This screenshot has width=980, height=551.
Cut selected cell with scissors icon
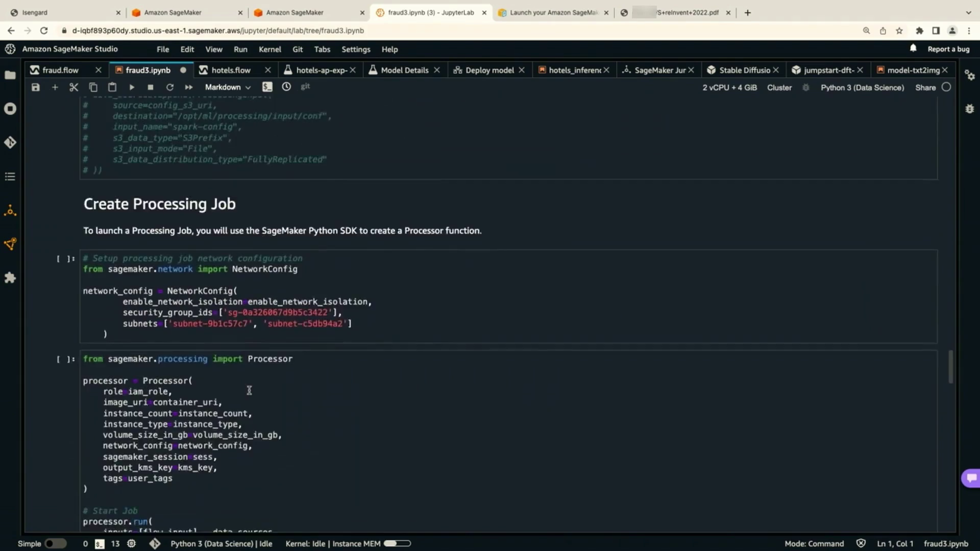coord(73,87)
